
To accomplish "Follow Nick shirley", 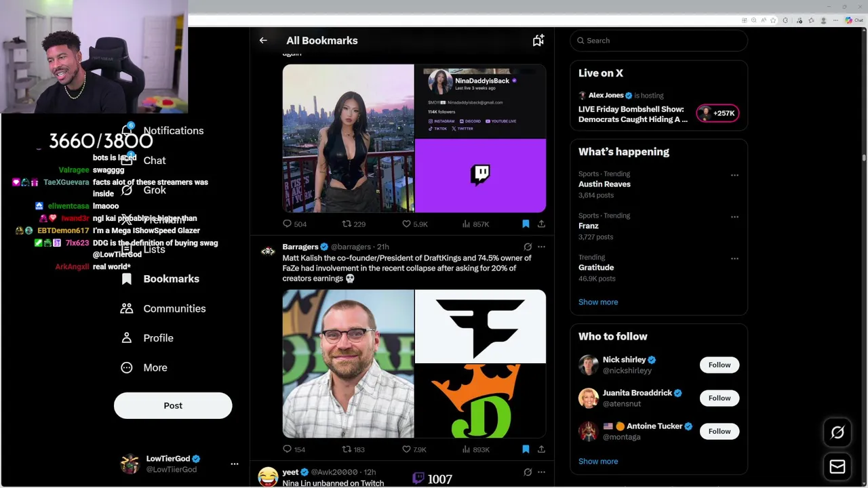I will click(719, 365).
